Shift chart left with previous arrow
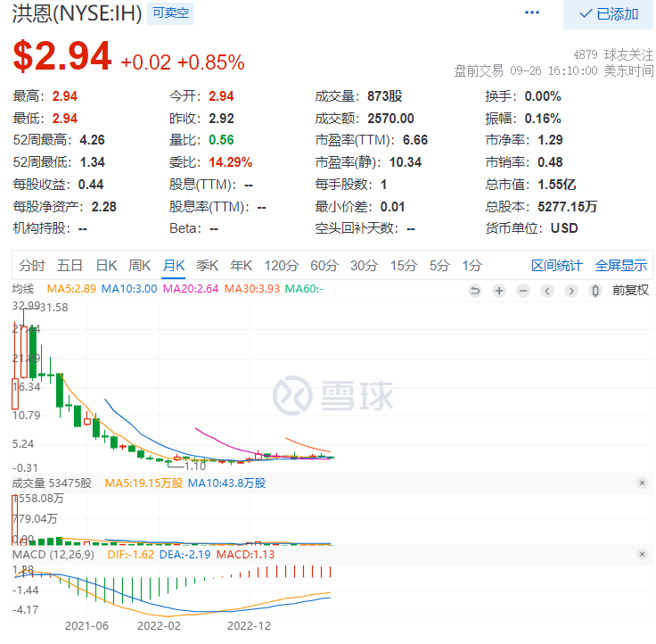 [x=546, y=290]
